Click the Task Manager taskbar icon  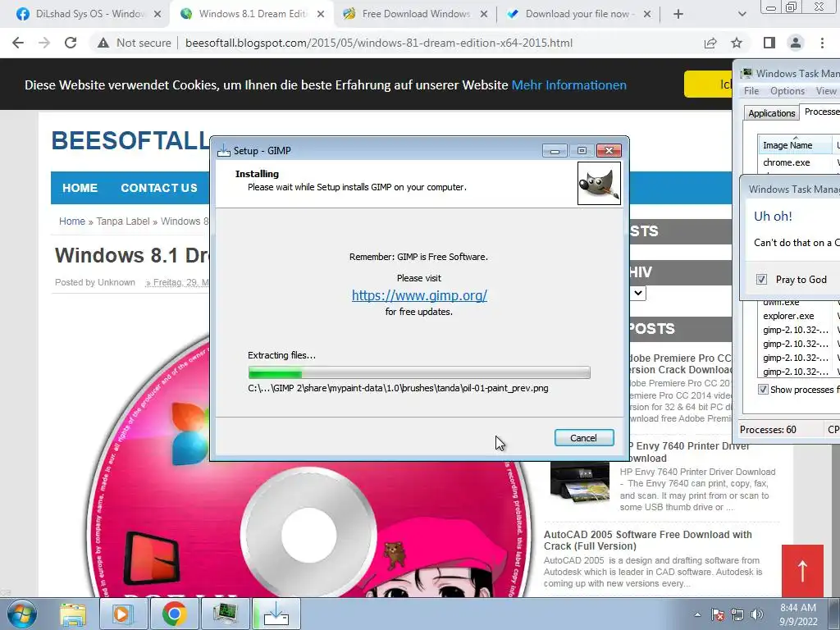click(225, 614)
